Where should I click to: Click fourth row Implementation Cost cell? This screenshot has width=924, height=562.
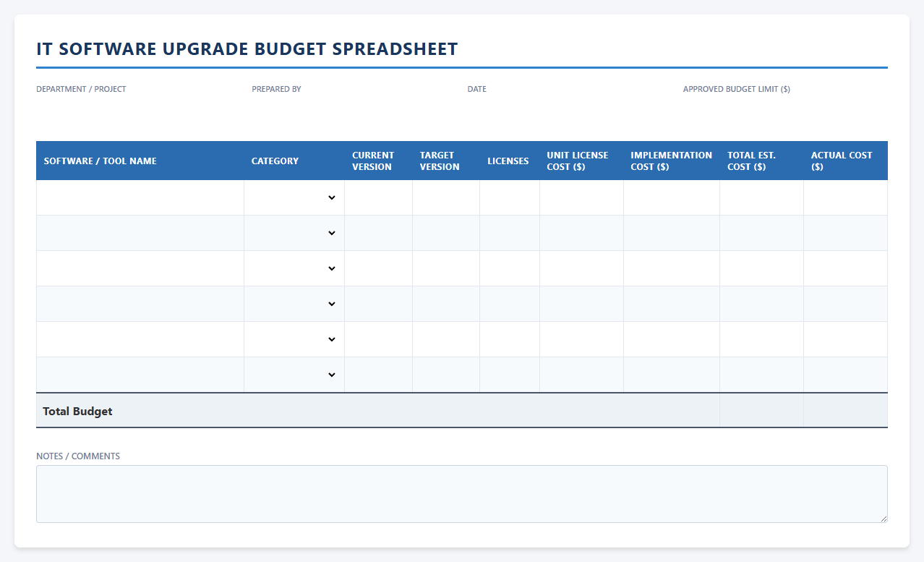pyautogui.click(x=672, y=304)
